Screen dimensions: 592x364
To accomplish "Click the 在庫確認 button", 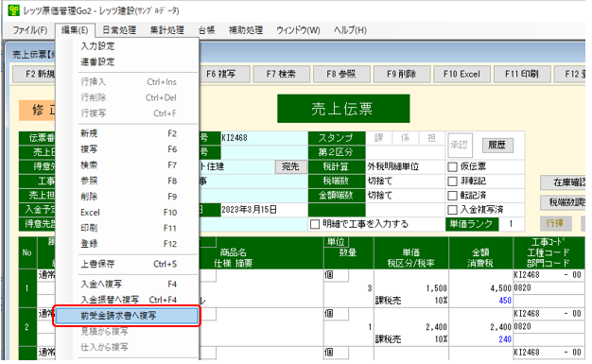I will (x=563, y=182).
